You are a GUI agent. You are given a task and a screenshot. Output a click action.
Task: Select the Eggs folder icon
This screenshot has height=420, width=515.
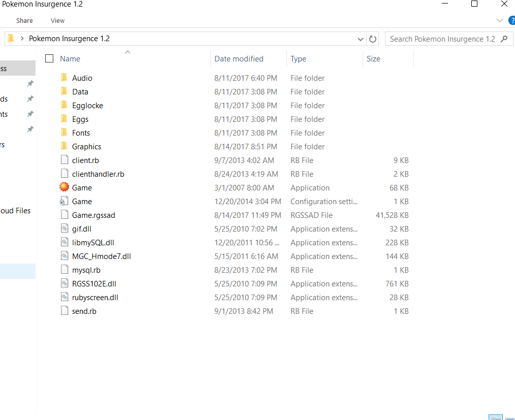tap(64, 119)
